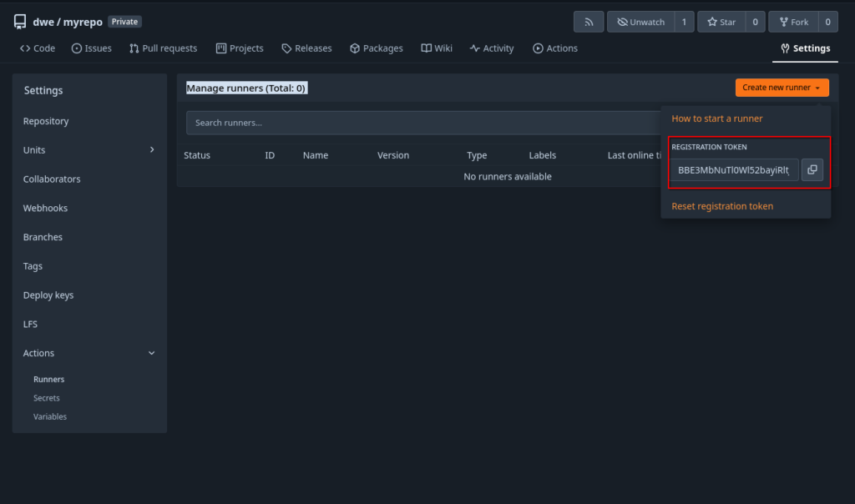Open the Packages tab

point(376,48)
